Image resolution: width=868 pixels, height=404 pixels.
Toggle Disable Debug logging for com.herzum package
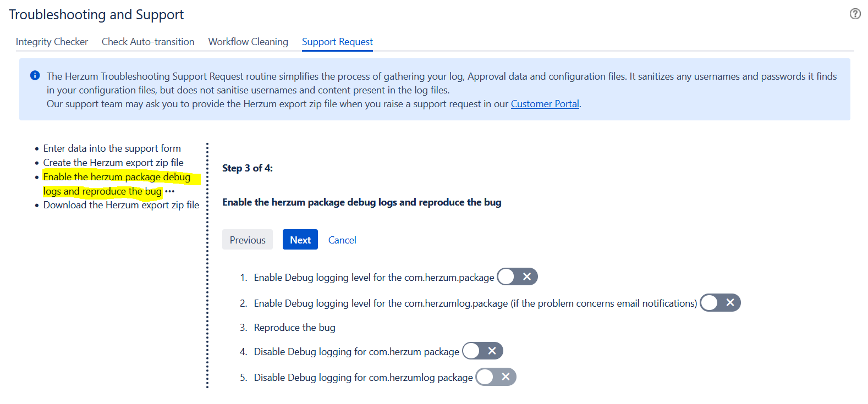click(x=482, y=351)
